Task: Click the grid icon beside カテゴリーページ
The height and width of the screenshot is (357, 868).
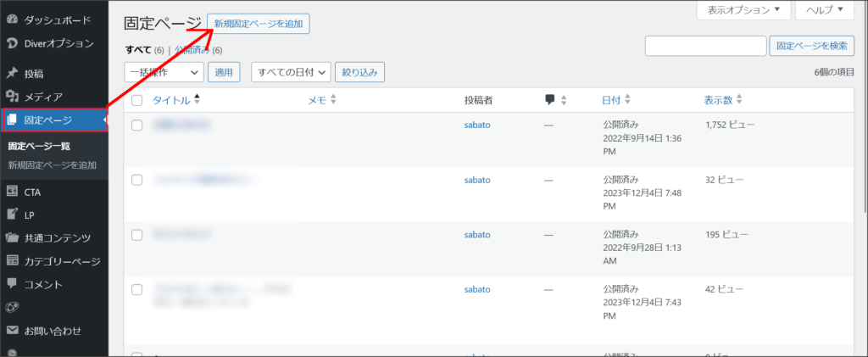Action: pyautogui.click(x=12, y=260)
